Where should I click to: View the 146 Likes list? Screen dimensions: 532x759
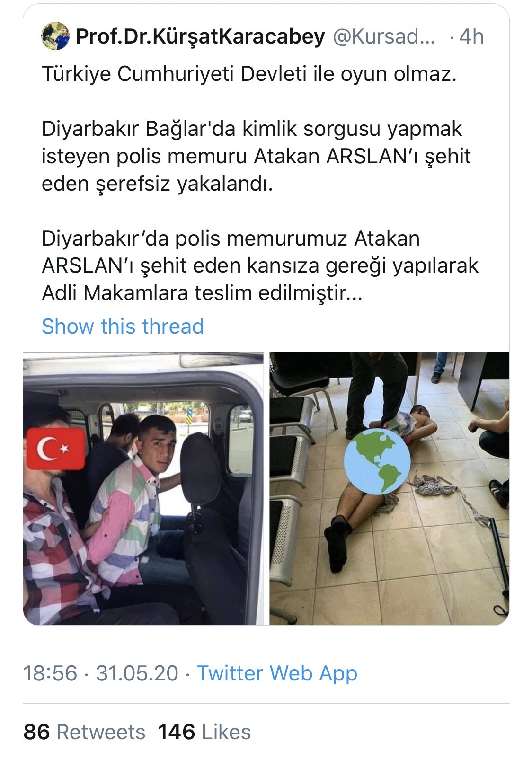(204, 732)
